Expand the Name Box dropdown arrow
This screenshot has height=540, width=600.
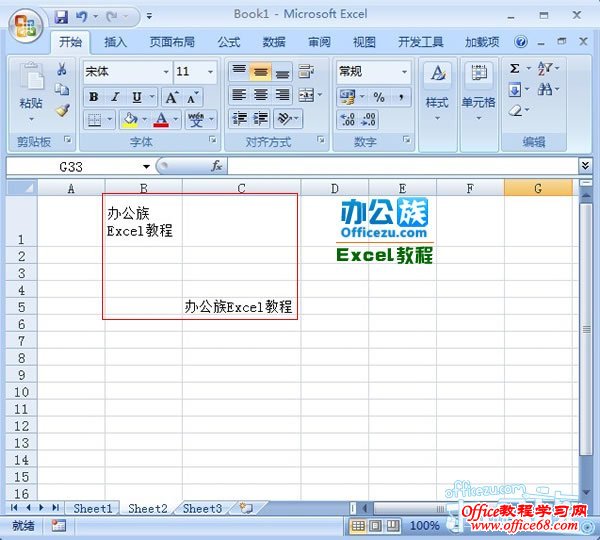point(146,166)
